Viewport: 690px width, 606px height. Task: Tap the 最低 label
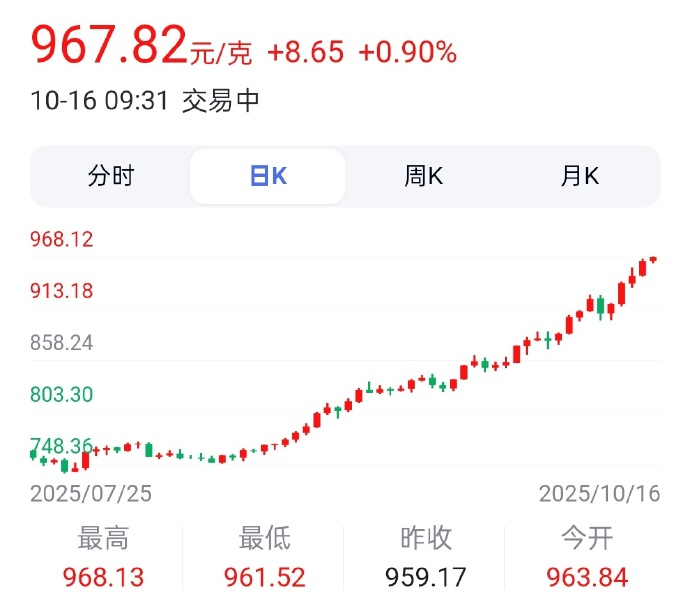click(x=264, y=538)
